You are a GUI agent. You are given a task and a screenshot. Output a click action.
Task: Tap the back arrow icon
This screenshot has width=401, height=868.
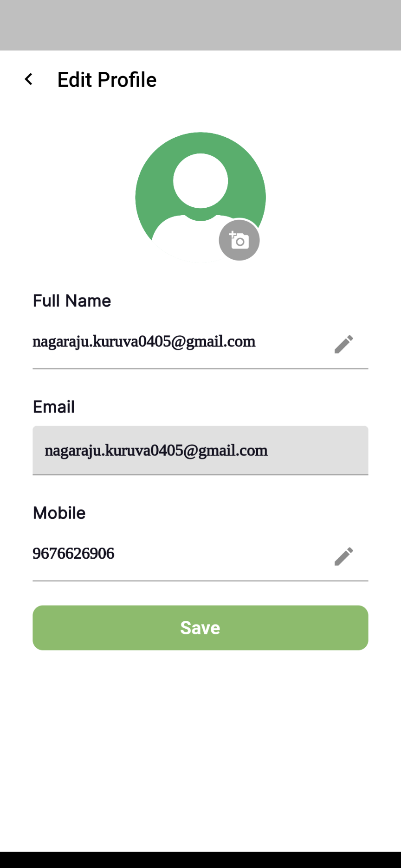tap(29, 79)
